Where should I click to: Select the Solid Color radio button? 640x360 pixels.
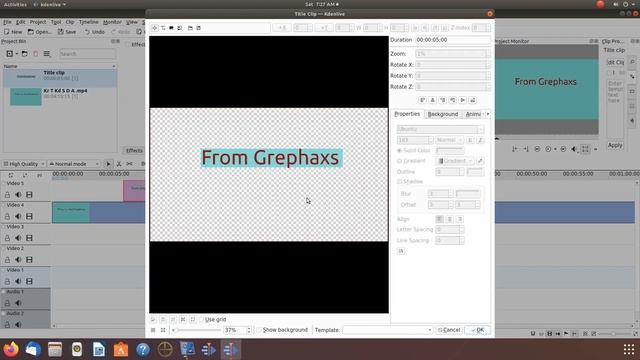pyautogui.click(x=400, y=151)
